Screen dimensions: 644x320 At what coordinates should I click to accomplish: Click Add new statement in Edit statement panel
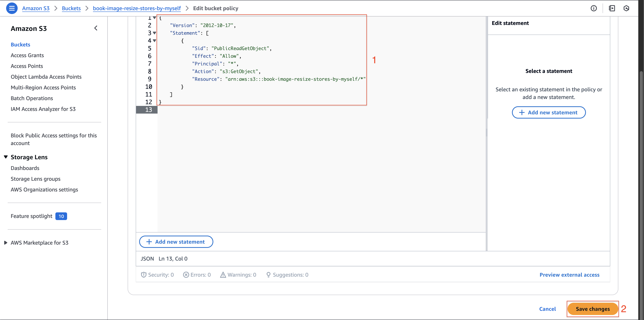pos(549,113)
